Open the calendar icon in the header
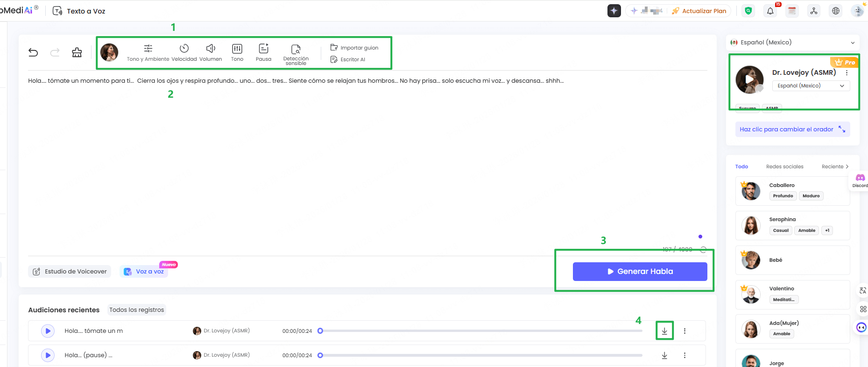The width and height of the screenshot is (868, 367). (x=792, y=11)
